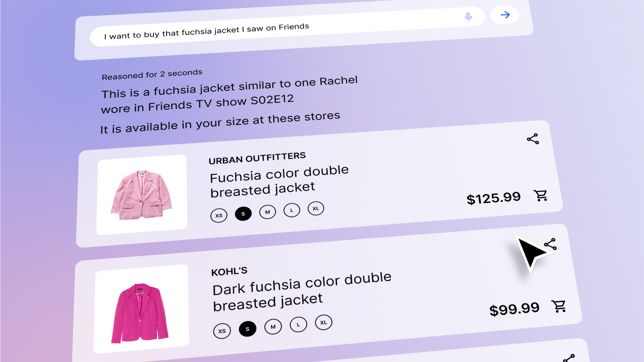This screenshot has width=644, height=362.
Task: Select size M for the Urban Outfitters jacket
Action: tap(267, 212)
